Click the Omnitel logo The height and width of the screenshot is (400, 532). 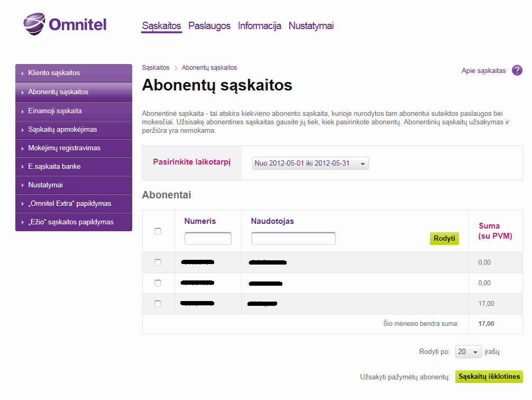click(65, 24)
